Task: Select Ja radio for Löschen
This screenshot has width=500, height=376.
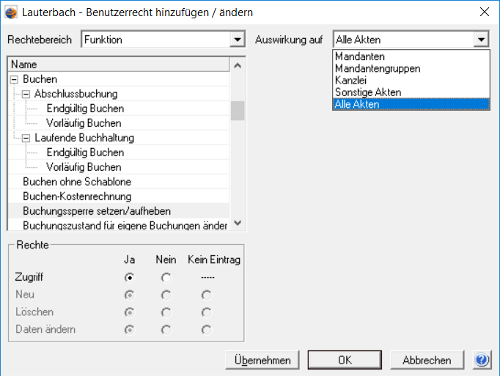Action: [x=129, y=312]
